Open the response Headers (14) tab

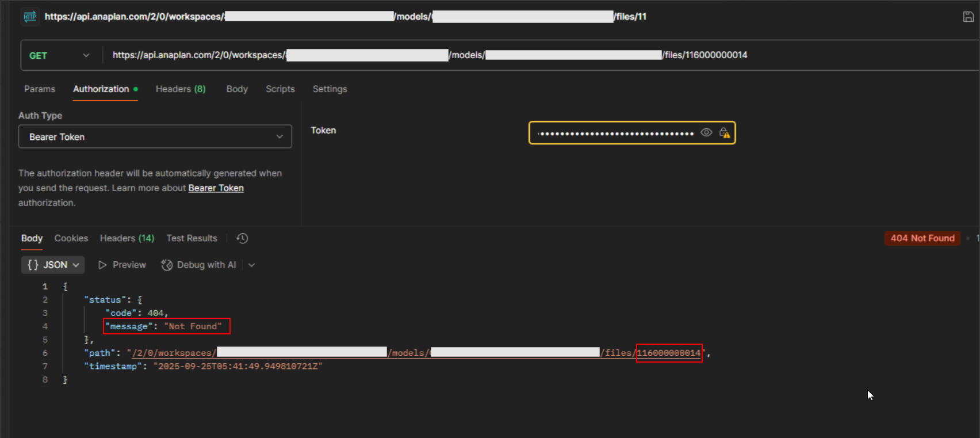(127, 238)
